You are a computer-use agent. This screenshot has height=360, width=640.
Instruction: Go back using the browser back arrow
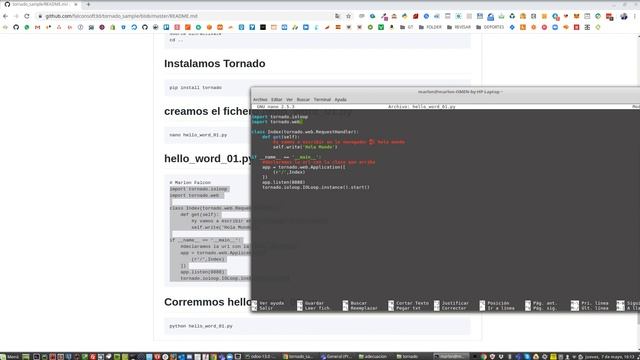[x=5, y=16]
